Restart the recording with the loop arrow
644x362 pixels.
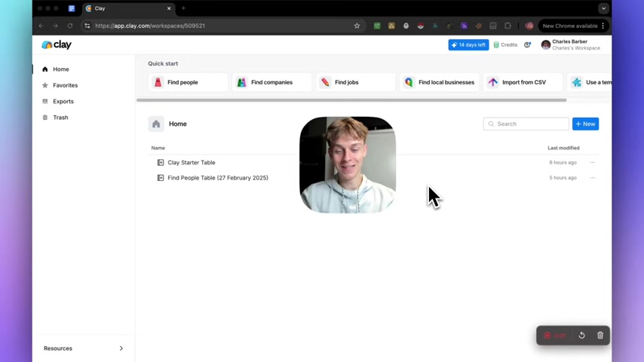(x=581, y=336)
